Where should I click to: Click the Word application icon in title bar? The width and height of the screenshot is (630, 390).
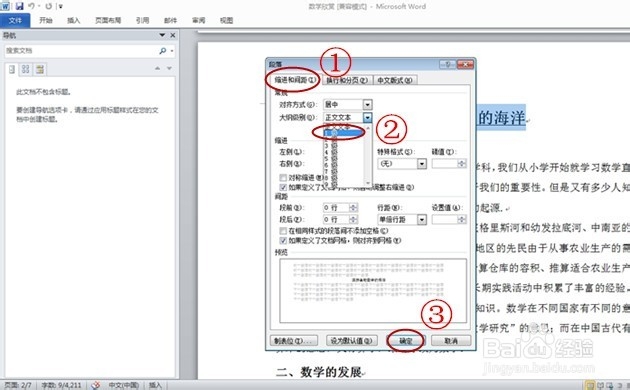[5, 6]
